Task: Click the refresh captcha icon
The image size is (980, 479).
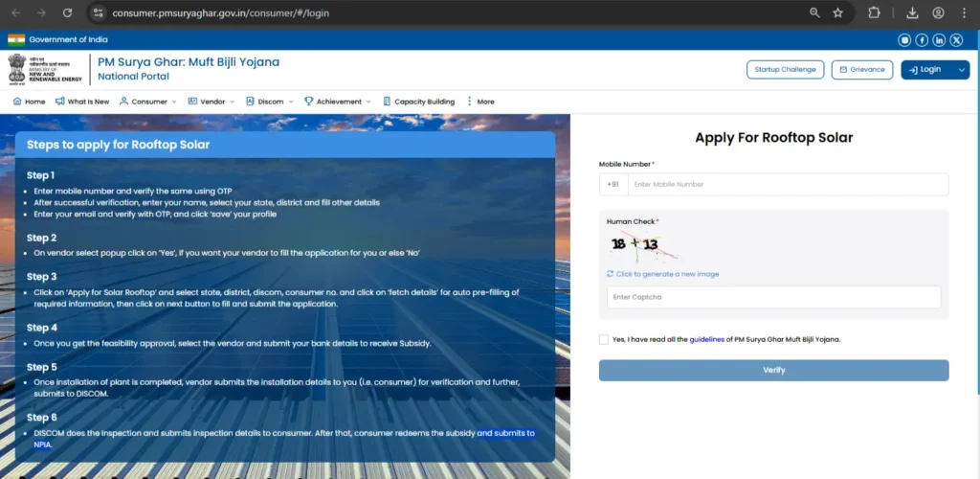Action: (x=611, y=274)
